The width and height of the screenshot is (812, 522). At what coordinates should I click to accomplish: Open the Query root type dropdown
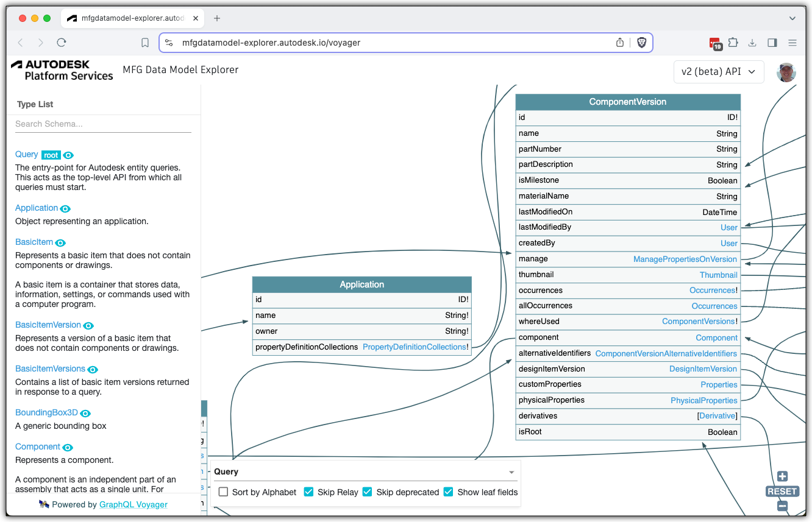pos(365,472)
